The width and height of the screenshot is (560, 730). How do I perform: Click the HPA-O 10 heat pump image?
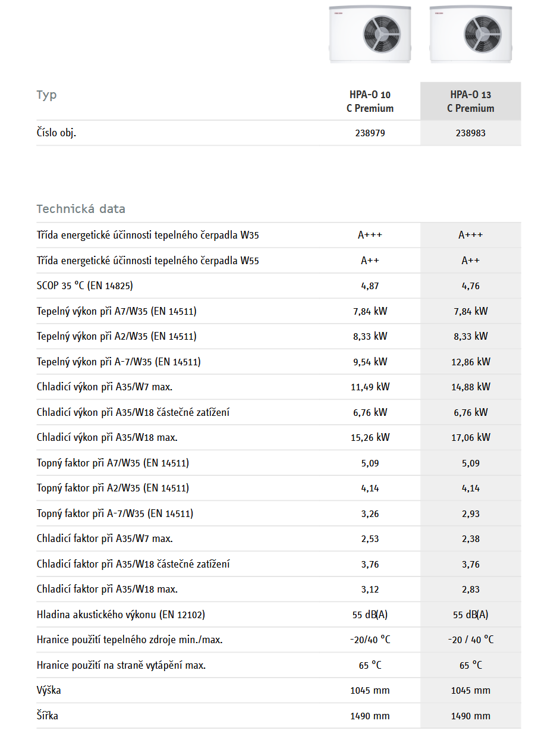tap(370, 33)
